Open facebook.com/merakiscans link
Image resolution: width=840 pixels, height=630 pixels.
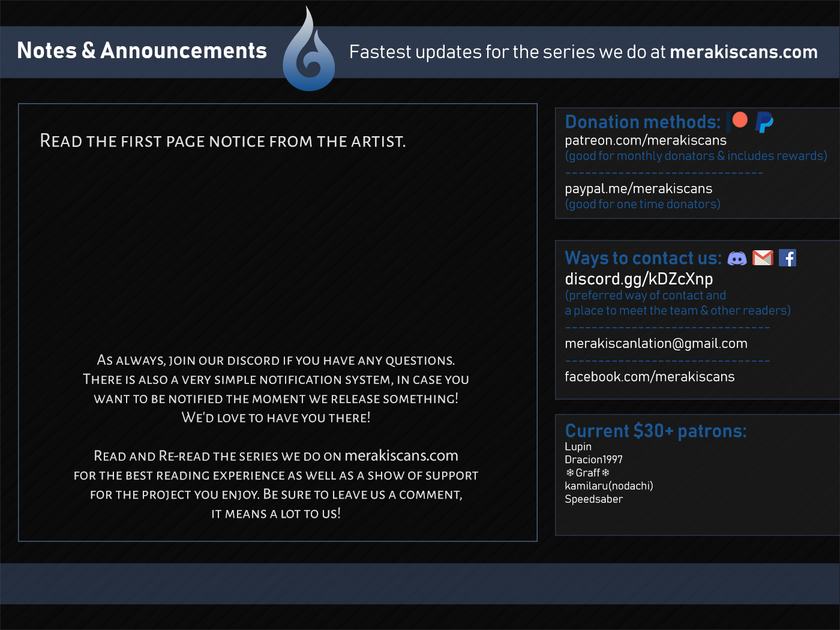pyautogui.click(x=649, y=377)
